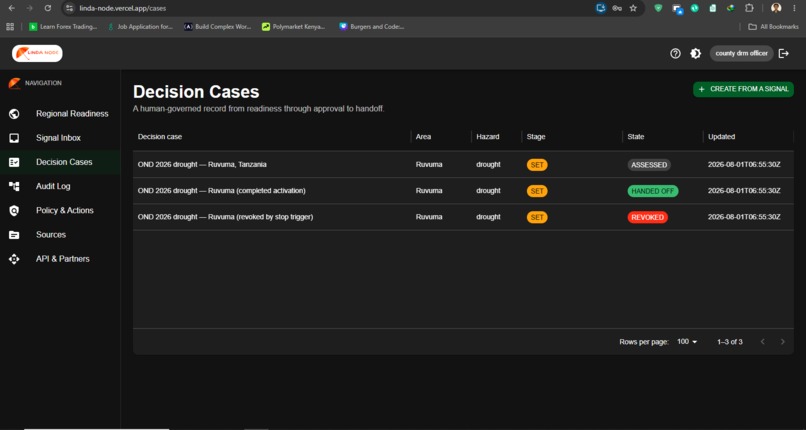Go to previous page of table

[763, 342]
